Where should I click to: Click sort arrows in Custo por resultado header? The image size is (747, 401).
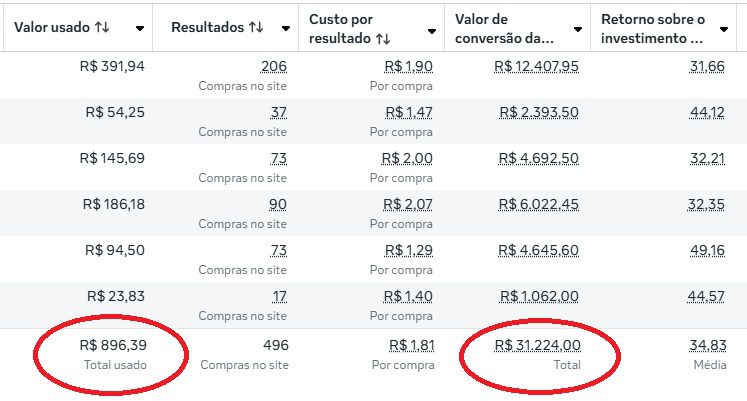tap(382, 39)
